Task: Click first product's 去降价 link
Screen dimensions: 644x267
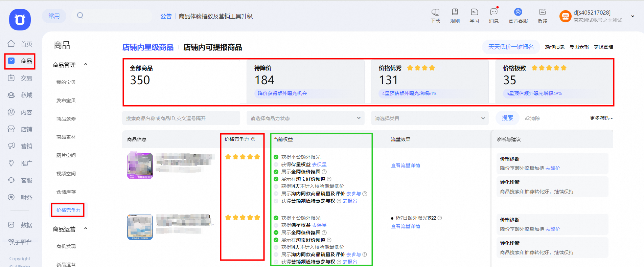Action: [x=553, y=168]
